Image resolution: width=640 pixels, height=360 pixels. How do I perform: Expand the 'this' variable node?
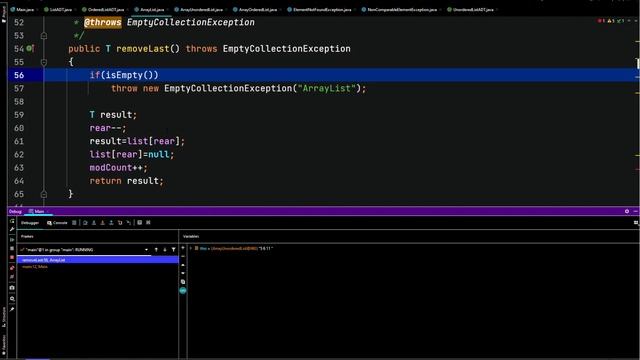pos(191,248)
